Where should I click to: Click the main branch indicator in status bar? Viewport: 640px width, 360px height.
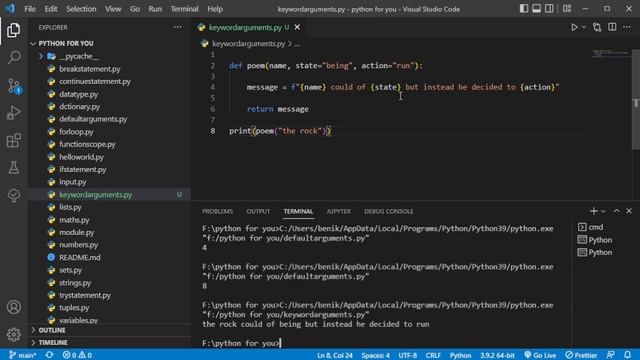pos(22,355)
